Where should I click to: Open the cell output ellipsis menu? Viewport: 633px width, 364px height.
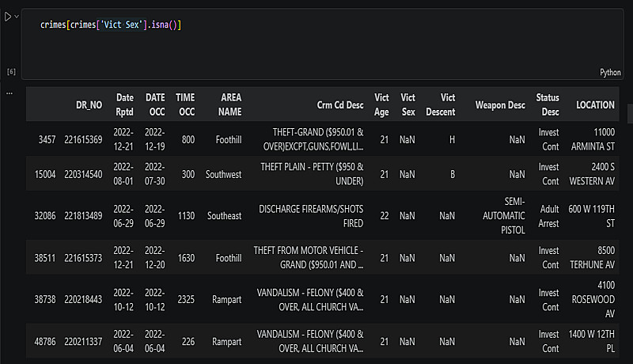tap(9, 93)
